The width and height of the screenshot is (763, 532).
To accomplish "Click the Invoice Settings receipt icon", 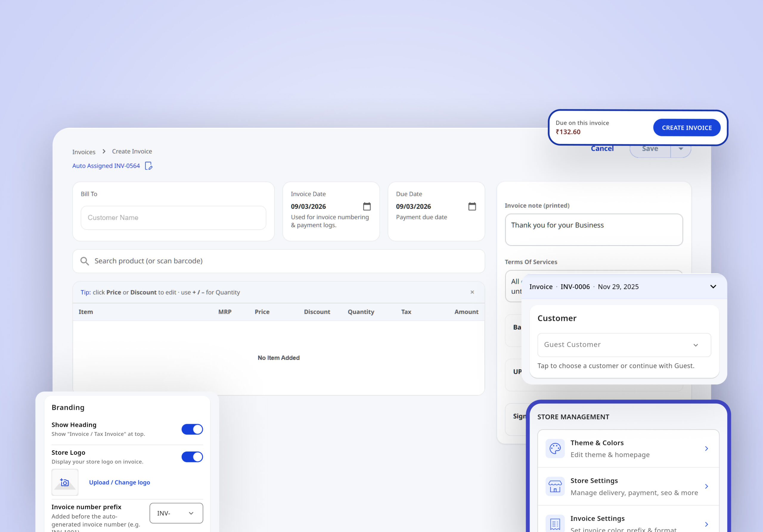I will [x=555, y=524].
